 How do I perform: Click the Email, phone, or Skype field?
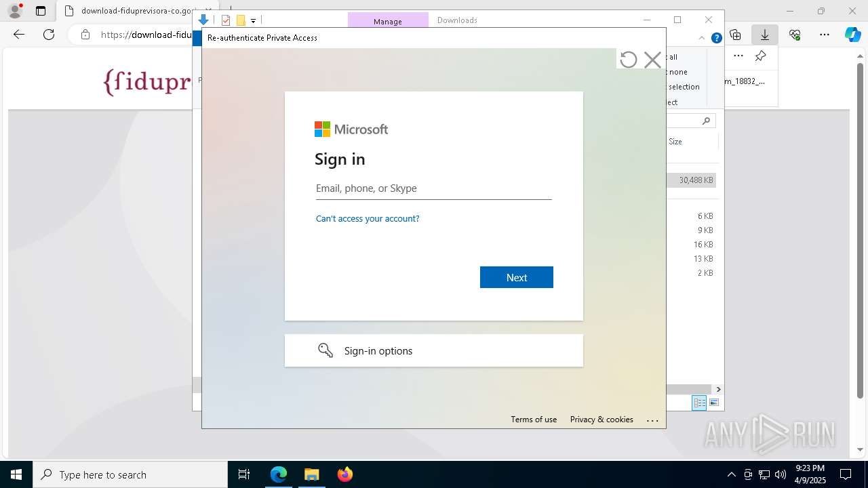(433, 188)
